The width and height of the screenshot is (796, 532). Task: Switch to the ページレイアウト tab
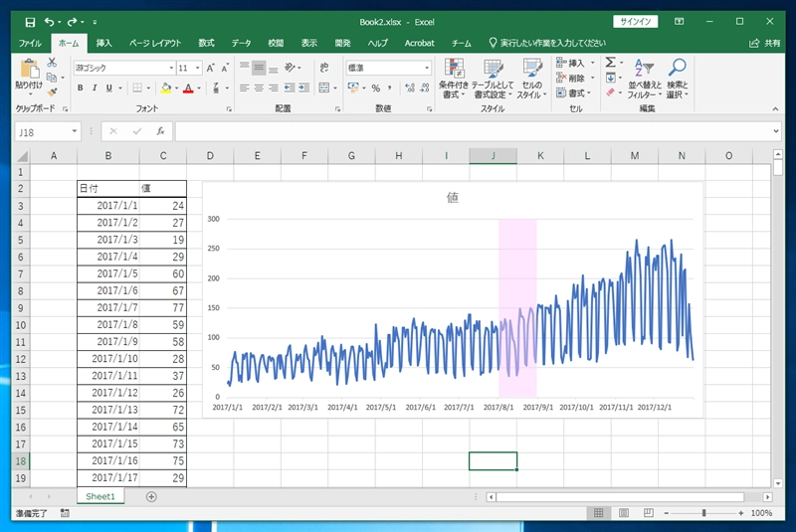coord(155,43)
